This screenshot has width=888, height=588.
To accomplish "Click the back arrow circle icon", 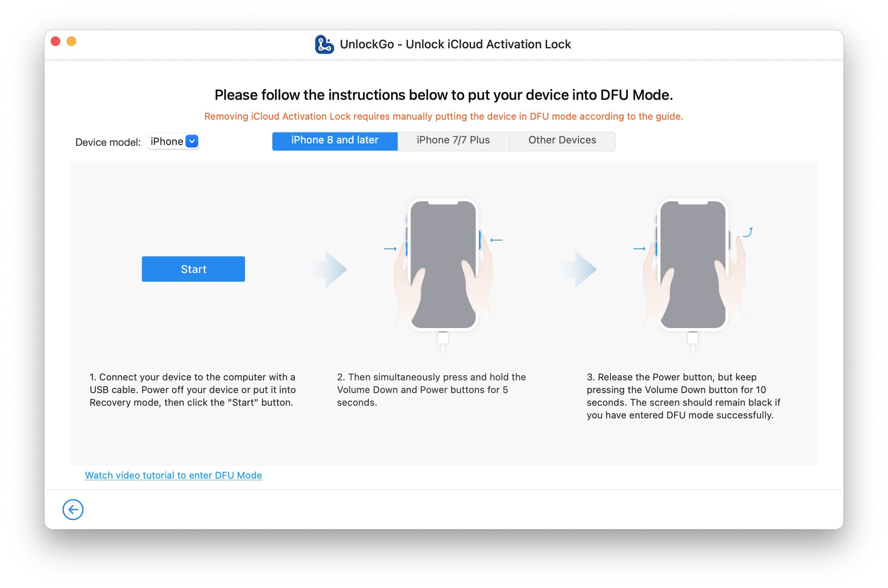I will [73, 509].
